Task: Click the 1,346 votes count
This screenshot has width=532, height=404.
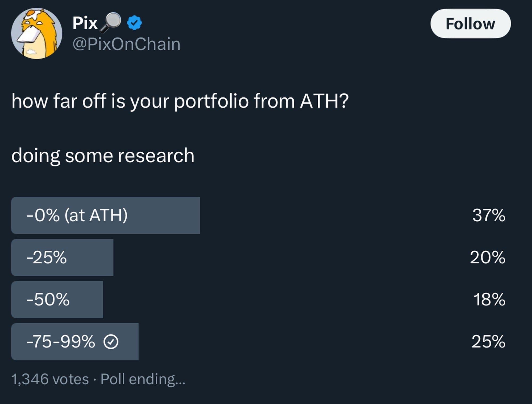Action: 50,379
